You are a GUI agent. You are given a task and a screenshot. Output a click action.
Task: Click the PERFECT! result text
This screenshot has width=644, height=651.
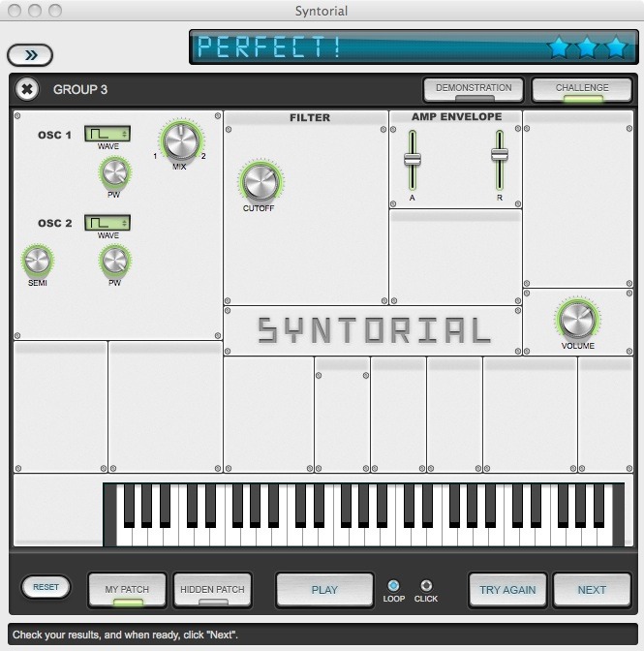pyautogui.click(x=269, y=46)
